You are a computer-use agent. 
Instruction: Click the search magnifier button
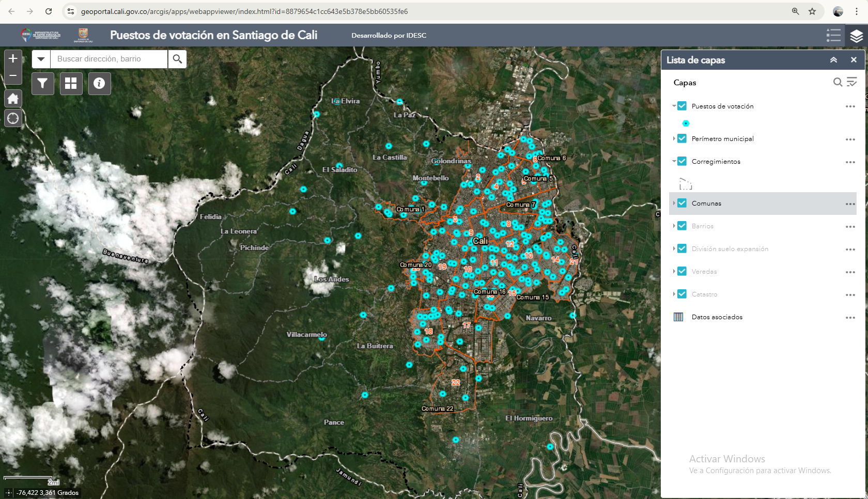pyautogui.click(x=177, y=59)
